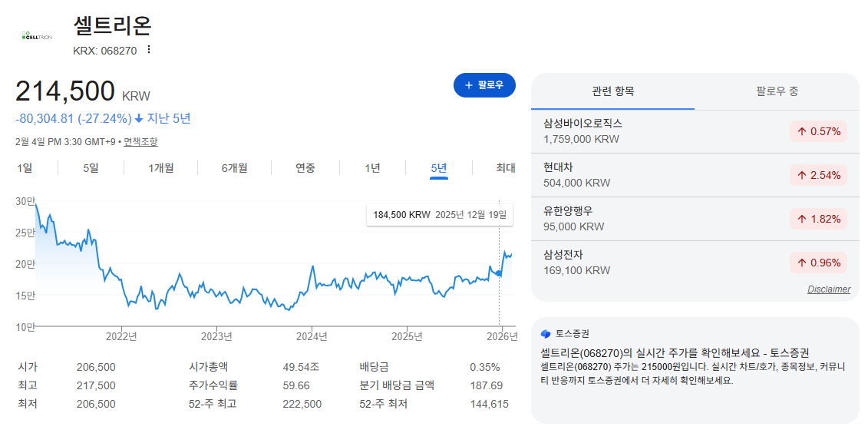The image size is (868, 433).
Task: Open the three-dot menu beside KRX: 068270
Action: click(148, 50)
